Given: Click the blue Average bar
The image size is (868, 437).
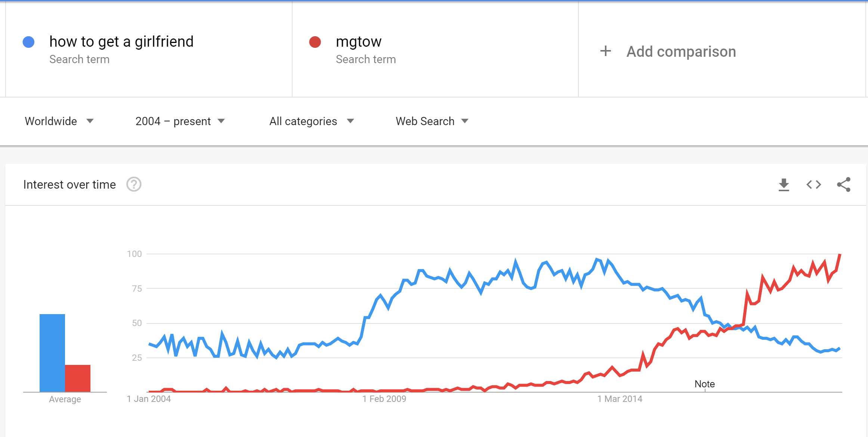Looking at the screenshot, I should tap(52, 353).
